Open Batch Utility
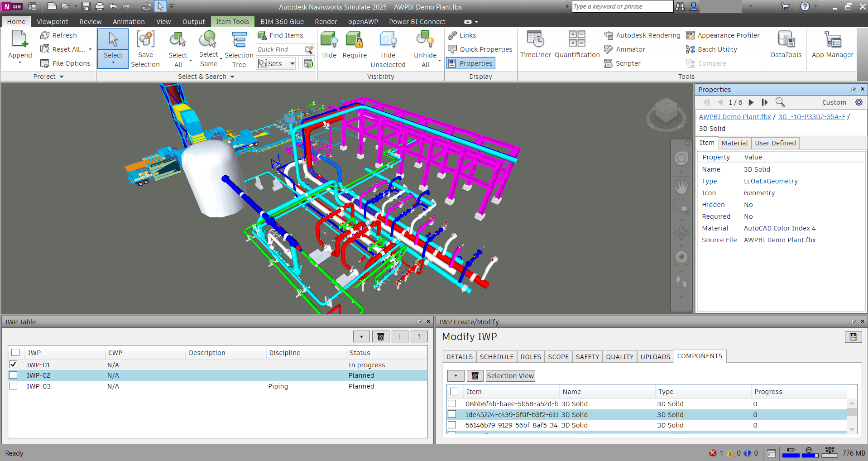 pos(711,49)
